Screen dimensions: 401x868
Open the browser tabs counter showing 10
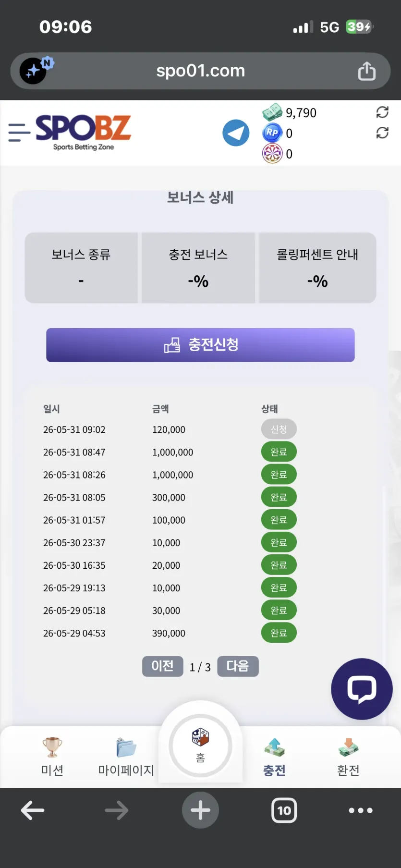(x=284, y=811)
